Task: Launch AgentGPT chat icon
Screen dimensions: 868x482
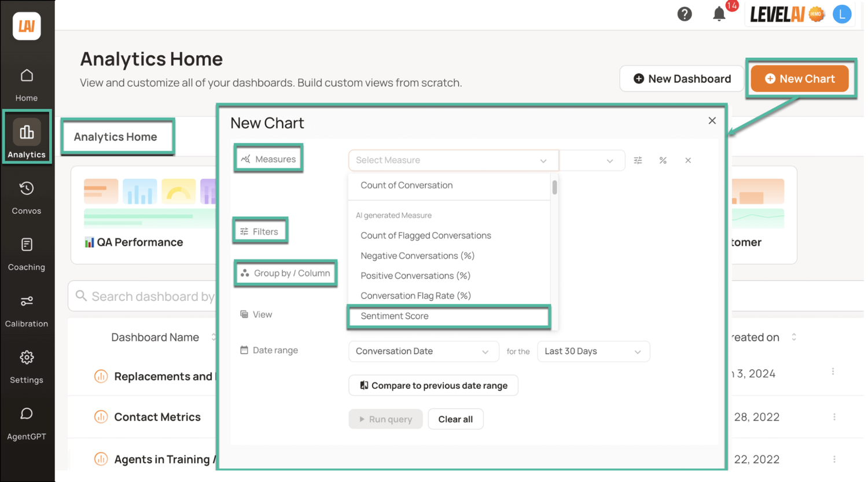Action: click(x=27, y=423)
